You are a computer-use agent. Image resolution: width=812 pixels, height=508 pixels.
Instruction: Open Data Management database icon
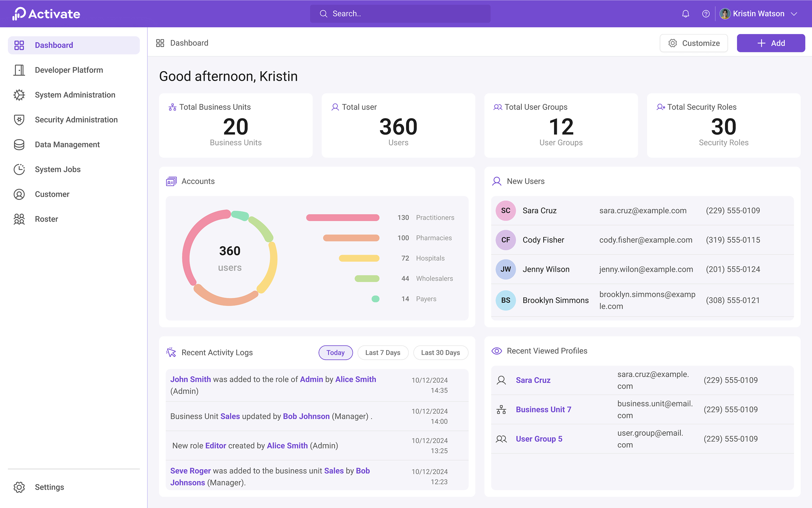(19, 144)
